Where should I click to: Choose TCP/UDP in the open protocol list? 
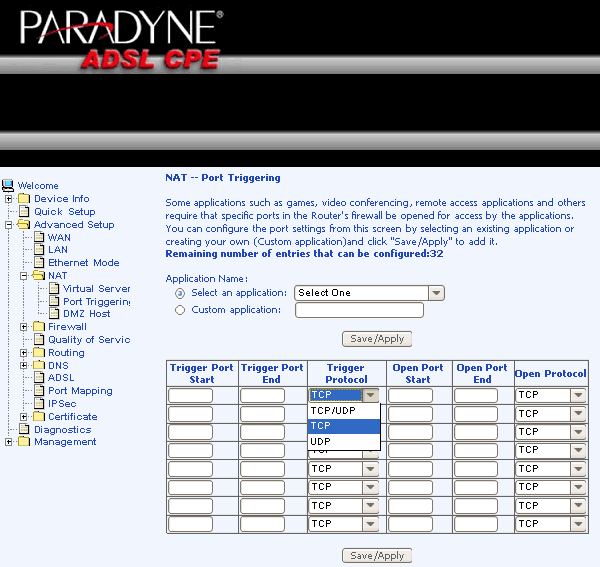point(344,411)
